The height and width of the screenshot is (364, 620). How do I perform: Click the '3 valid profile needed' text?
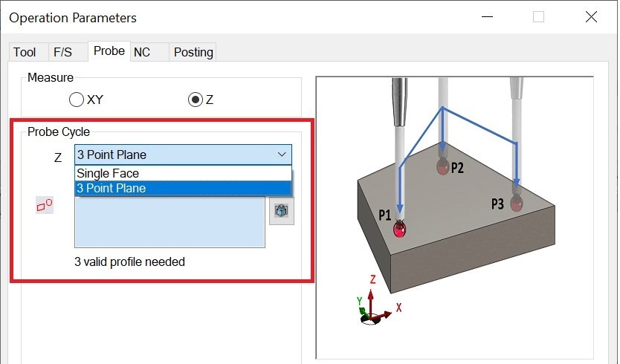coord(129,261)
